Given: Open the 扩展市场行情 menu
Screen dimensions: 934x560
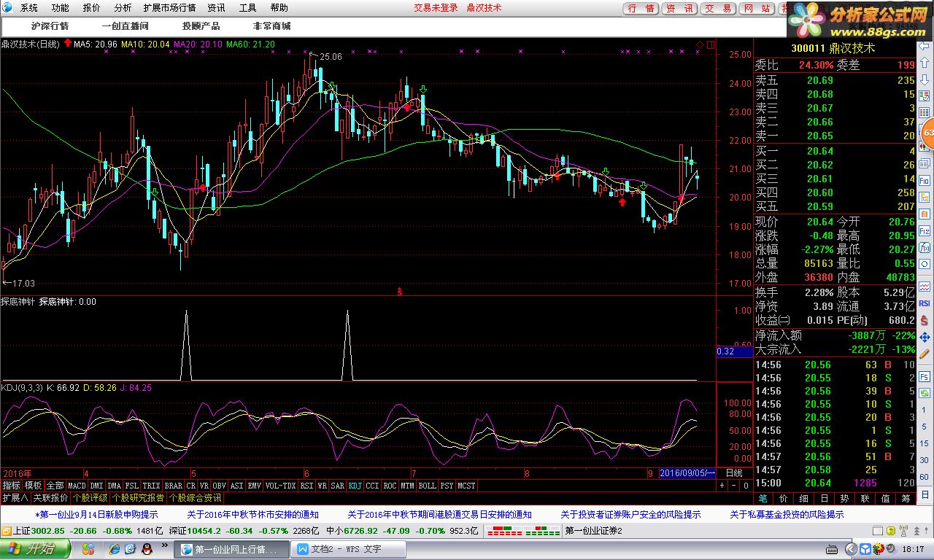Looking at the screenshot, I should point(169,8).
